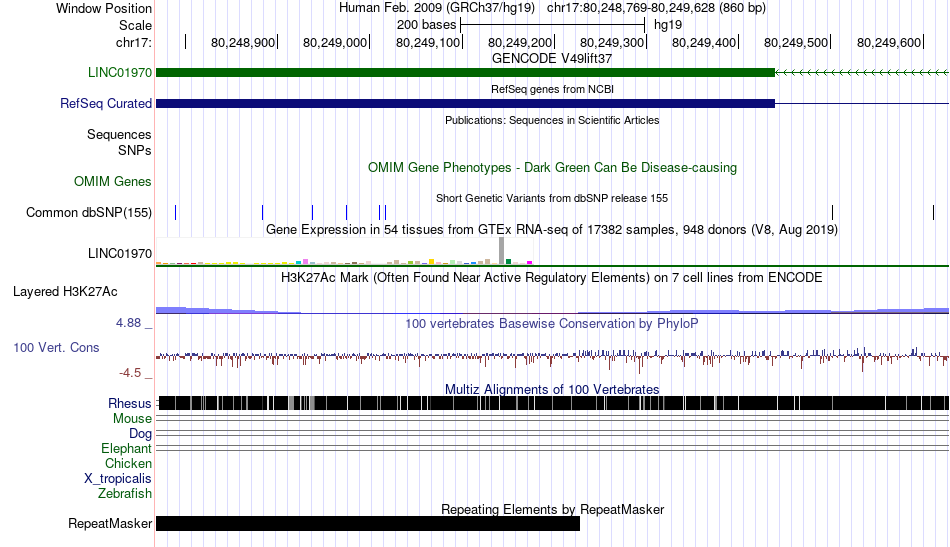950x547 pixels.
Task: Click the magenta bar ending the GTEx chart
Action: (530, 262)
